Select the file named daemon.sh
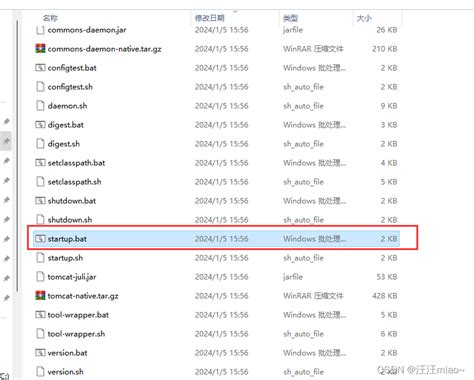Image resolution: width=474 pixels, height=380 pixels. 67,106
